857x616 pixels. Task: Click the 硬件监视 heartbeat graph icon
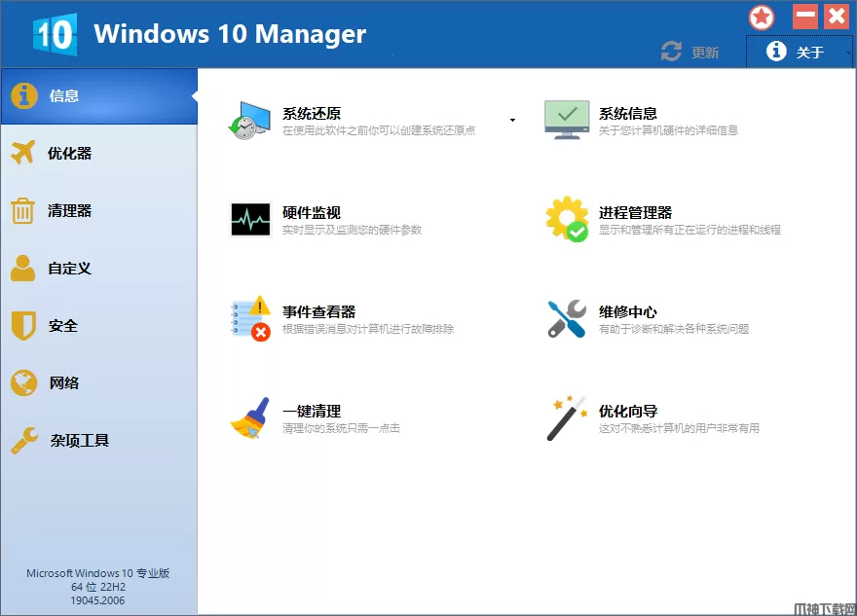(250, 219)
